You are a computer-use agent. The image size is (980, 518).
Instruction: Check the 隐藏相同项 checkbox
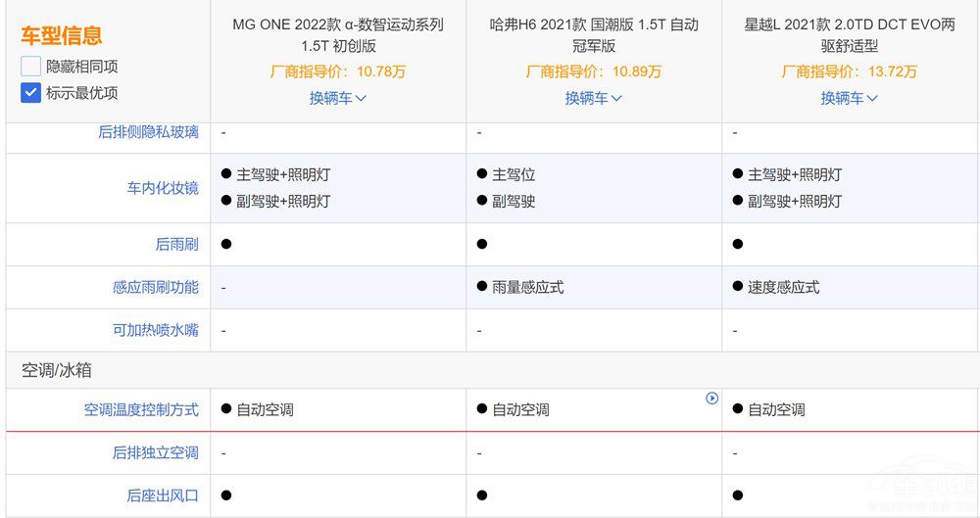pos(30,67)
